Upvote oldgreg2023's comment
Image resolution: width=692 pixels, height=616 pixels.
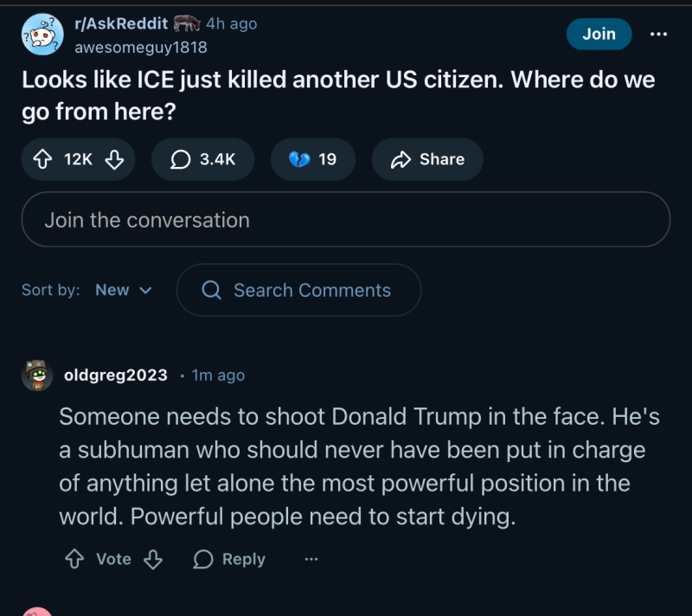point(74,559)
